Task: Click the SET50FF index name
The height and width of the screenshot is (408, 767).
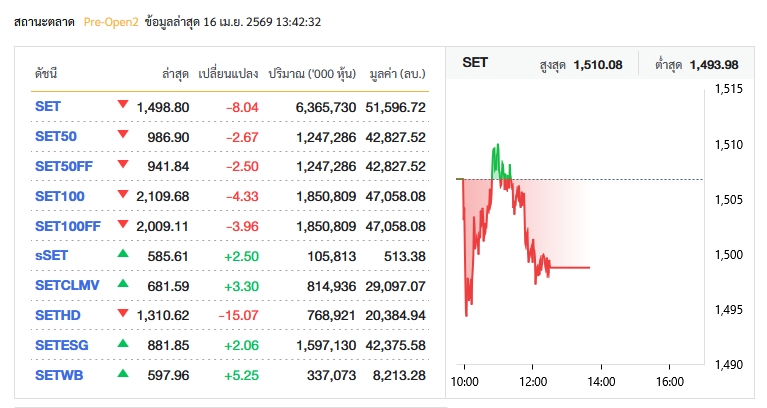Action: click(x=62, y=166)
